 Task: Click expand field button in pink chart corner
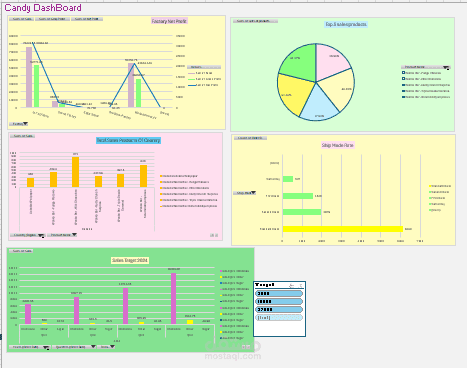212,235
